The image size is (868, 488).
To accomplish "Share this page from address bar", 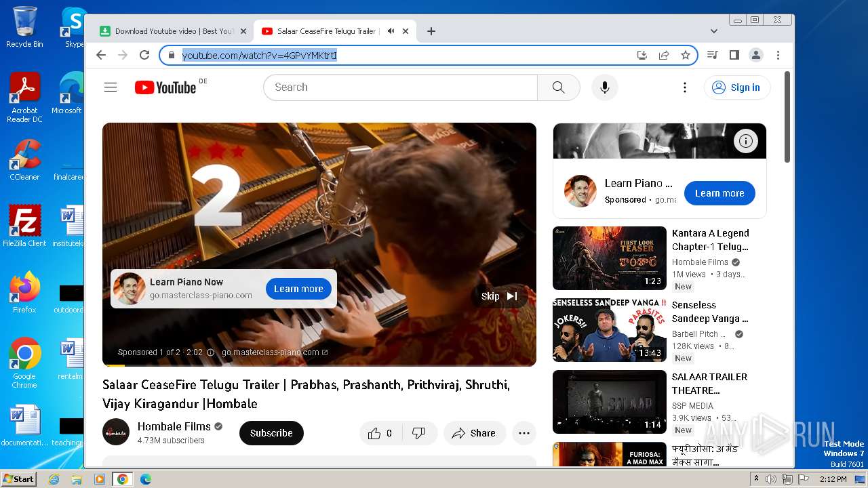I will 664,55.
